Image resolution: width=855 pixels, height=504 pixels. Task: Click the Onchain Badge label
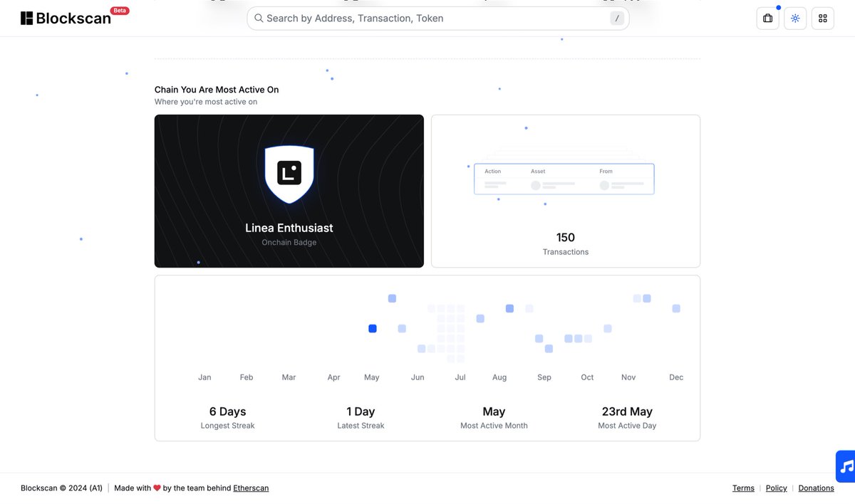(x=289, y=243)
